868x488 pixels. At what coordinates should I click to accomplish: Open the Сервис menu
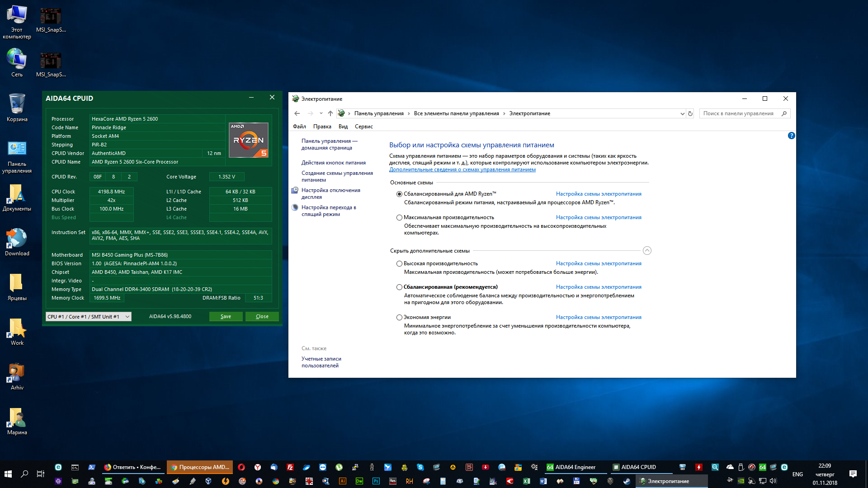point(363,127)
